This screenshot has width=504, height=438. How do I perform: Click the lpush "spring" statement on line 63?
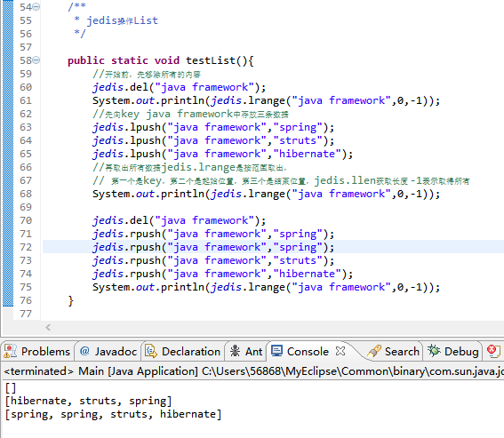pos(213,127)
